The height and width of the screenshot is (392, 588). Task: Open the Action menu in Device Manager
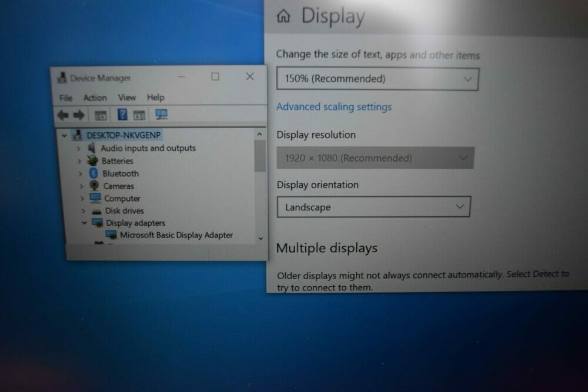coord(95,98)
